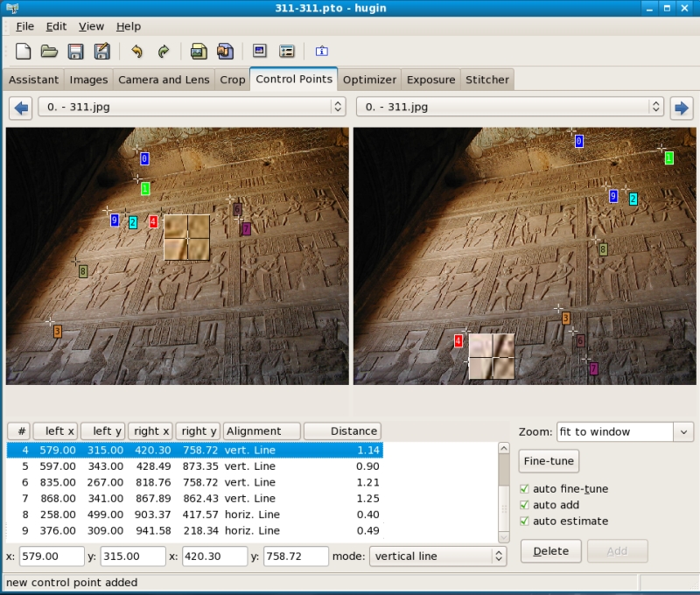
Task: Click the next image pair arrow
Action: coord(681,108)
